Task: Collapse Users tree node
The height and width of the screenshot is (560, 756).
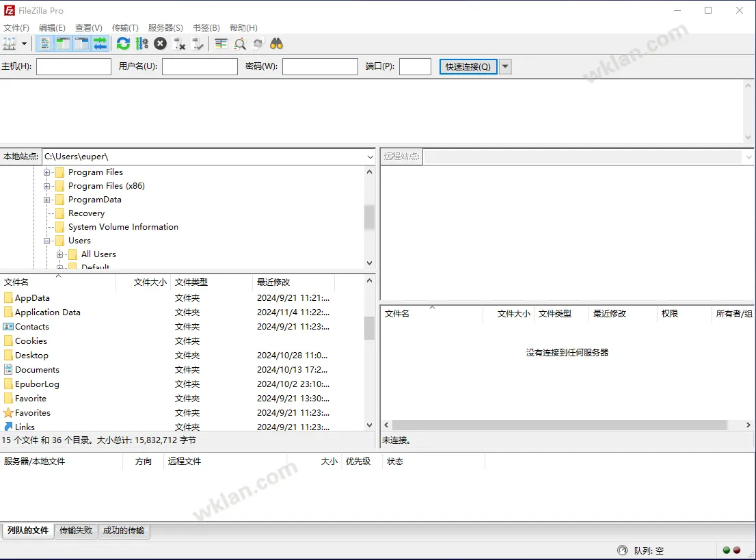Action: click(x=46, y=241)
